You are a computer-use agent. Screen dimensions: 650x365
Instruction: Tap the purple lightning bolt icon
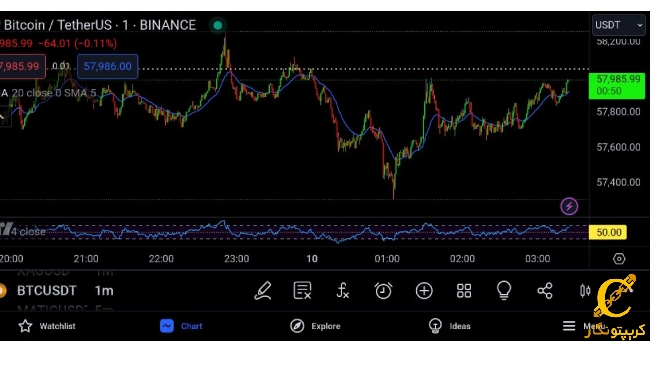(x=569, y=206)
